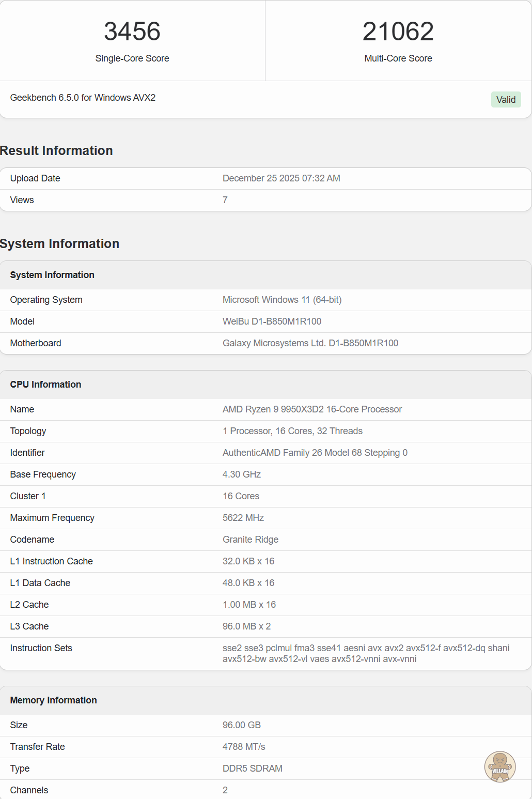Select the Granite Ridge codename value

(x=250, y=540)
